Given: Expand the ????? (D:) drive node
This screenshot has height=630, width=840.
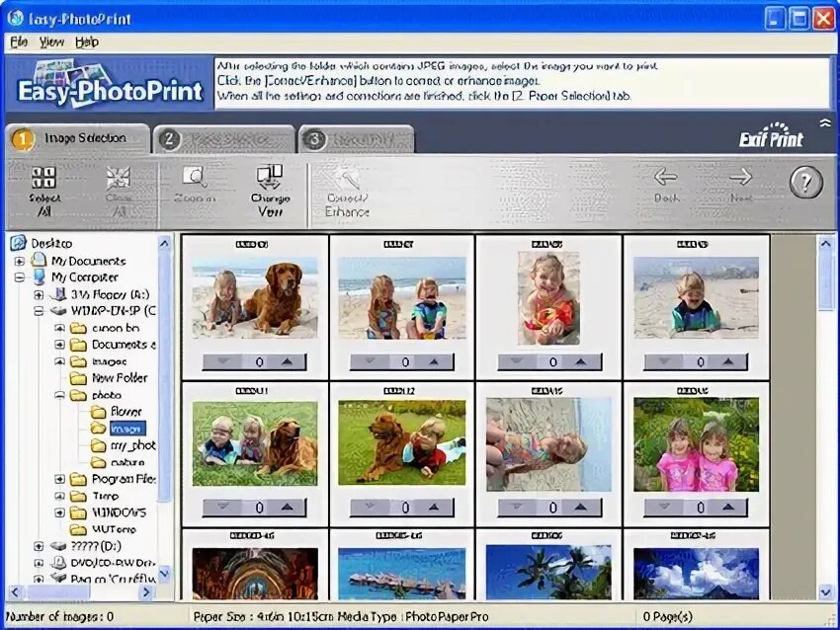Looking at the screenshot, I should 39,546.
